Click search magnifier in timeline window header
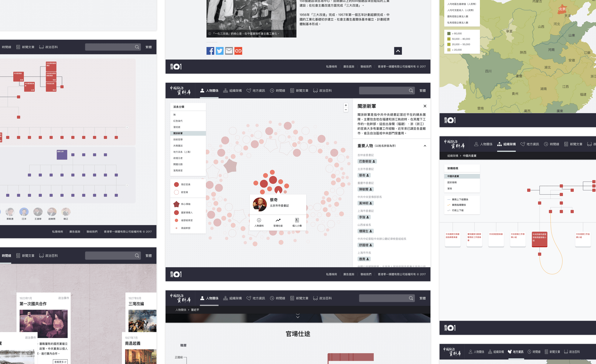The width and height of the screenshot is (596, 364). [x=137, y=255]
